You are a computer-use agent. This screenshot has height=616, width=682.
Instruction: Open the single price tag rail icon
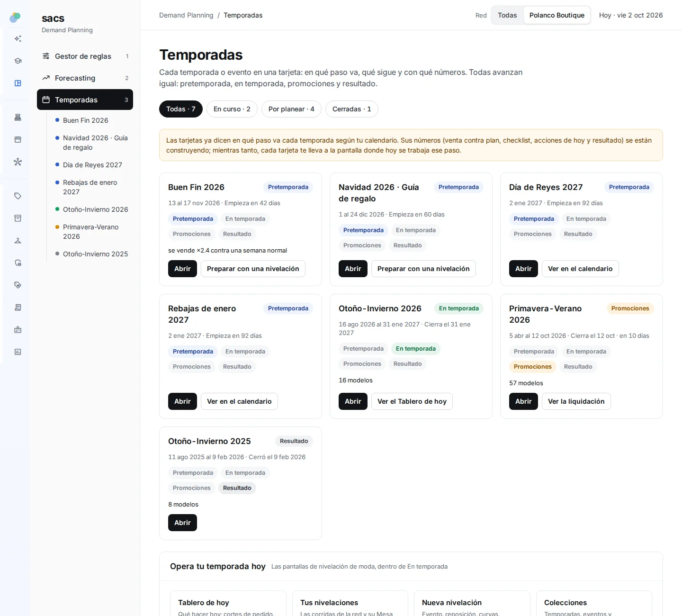(18, 196)
